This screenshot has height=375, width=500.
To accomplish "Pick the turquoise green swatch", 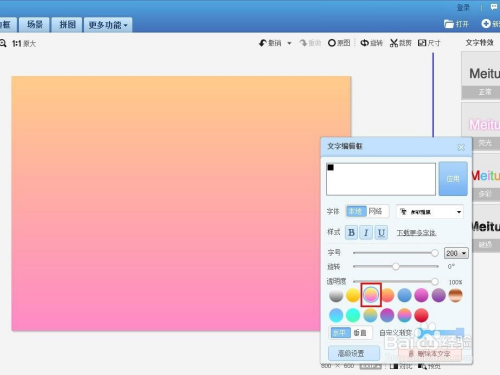I will click(x=353, y=315).
